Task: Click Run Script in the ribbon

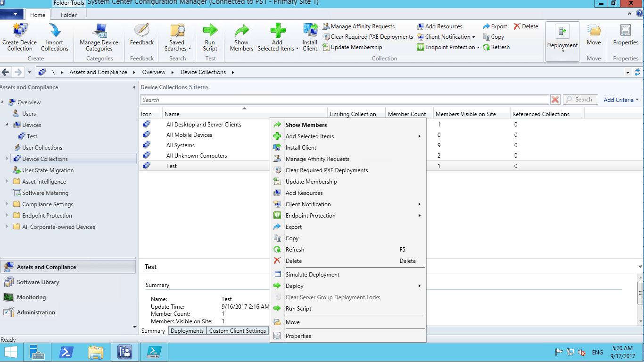Action: [210, 37]
